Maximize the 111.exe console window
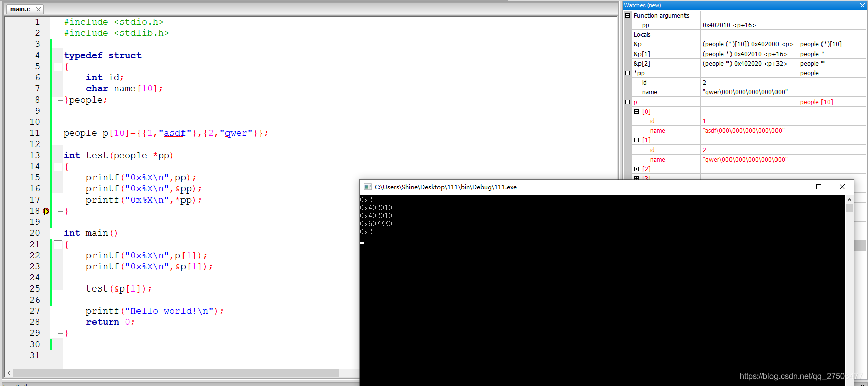868x386 pixels. pos(819,187)
